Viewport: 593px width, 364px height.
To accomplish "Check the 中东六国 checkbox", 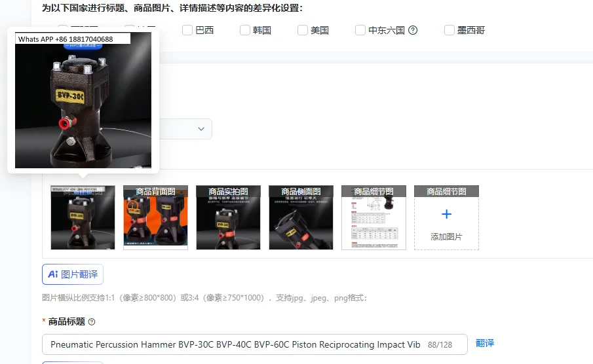I will (x=360, y=30).
